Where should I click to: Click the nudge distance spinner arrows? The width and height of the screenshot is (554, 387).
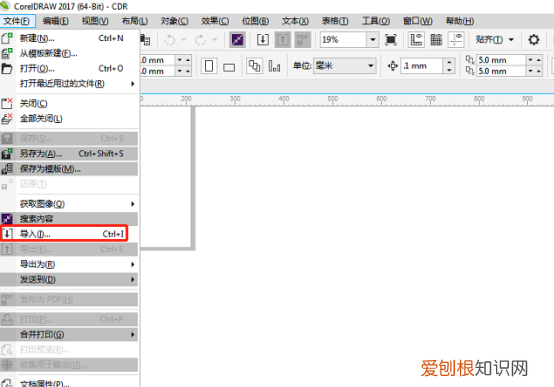coord(449,66)
